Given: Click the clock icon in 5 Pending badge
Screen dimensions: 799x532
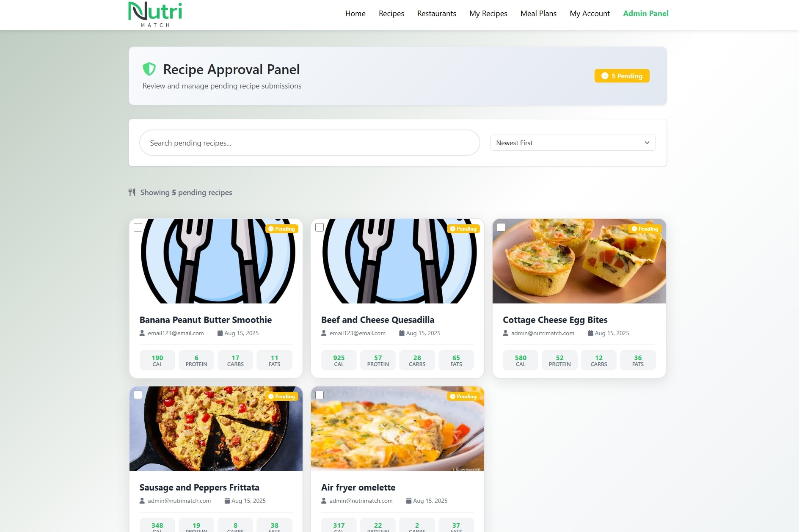Looking at the screenshot, I should (605, 76).
